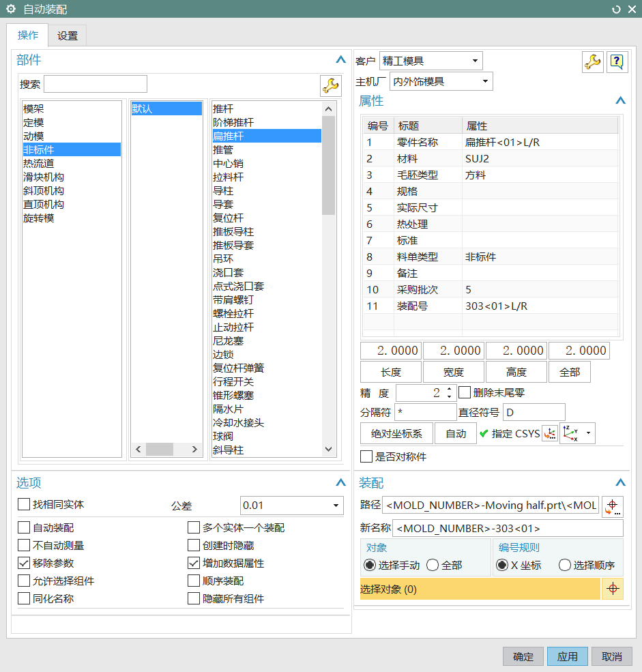This screenshot has height=672, width=642.
Task: Click the 选择对象 (0) selection bar
Action: (480, 589)
